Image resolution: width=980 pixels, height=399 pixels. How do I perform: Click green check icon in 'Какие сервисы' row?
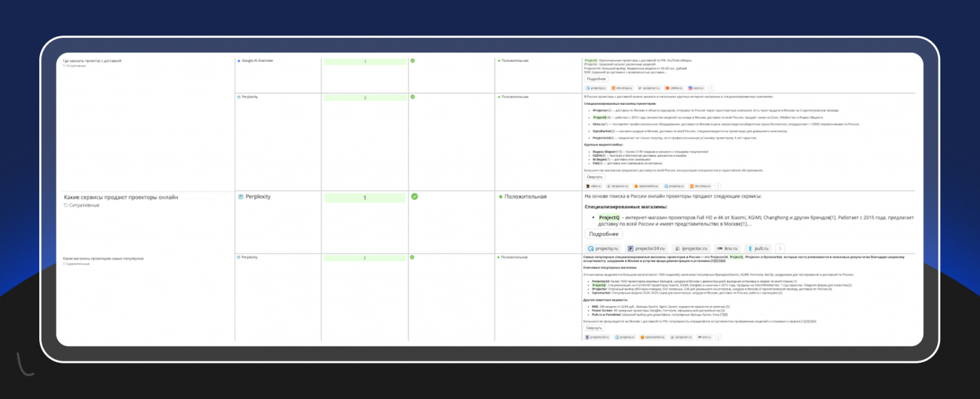(x=415, y=196)
